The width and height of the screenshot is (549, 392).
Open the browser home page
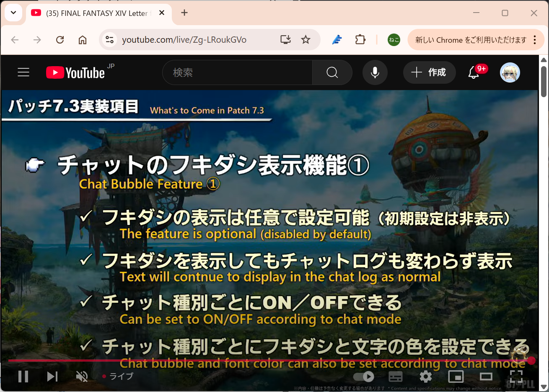(x=83, y=40)
